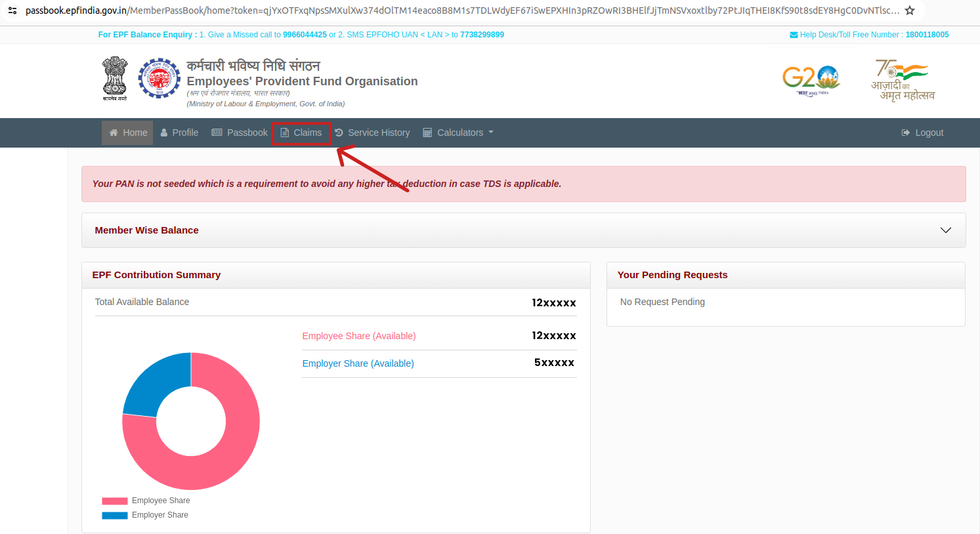Click the G20 India logo
The image size is (980, 534).
point(811,80)
